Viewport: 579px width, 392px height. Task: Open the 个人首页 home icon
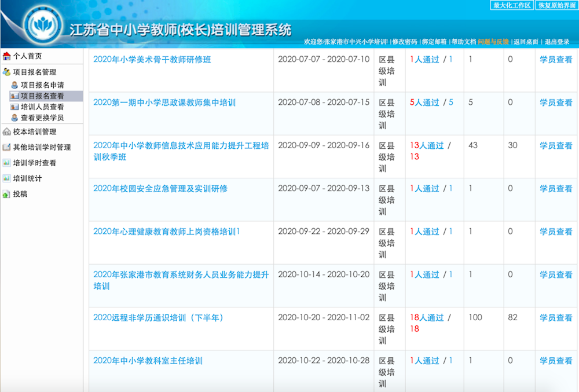pyautogui.click(x=6, y=57)
